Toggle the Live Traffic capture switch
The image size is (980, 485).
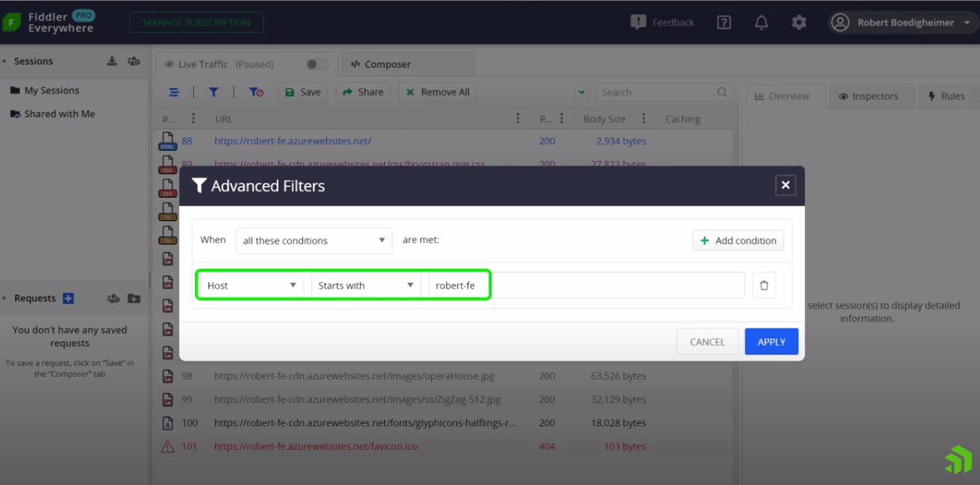tap(317, 64)
